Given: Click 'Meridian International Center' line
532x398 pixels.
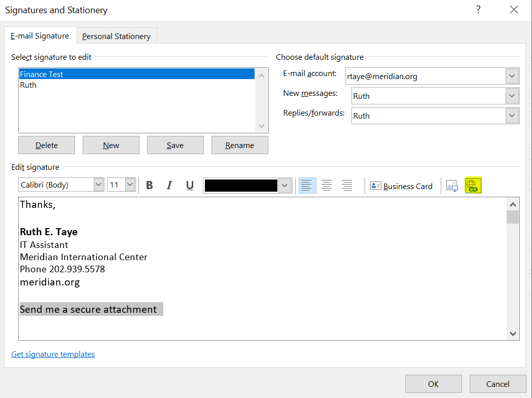Looking at the screenshot, I should tap(84, 257).
